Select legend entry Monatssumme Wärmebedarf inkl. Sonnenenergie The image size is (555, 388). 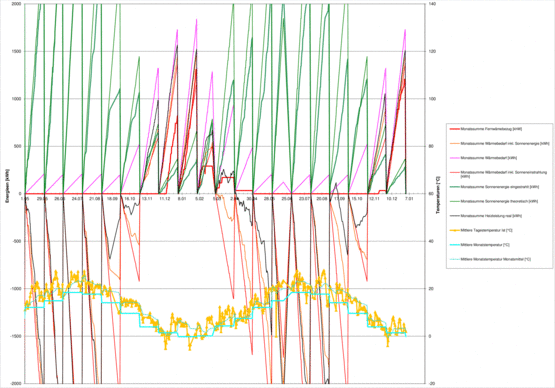pyautogui.click(x=499, y=144)
